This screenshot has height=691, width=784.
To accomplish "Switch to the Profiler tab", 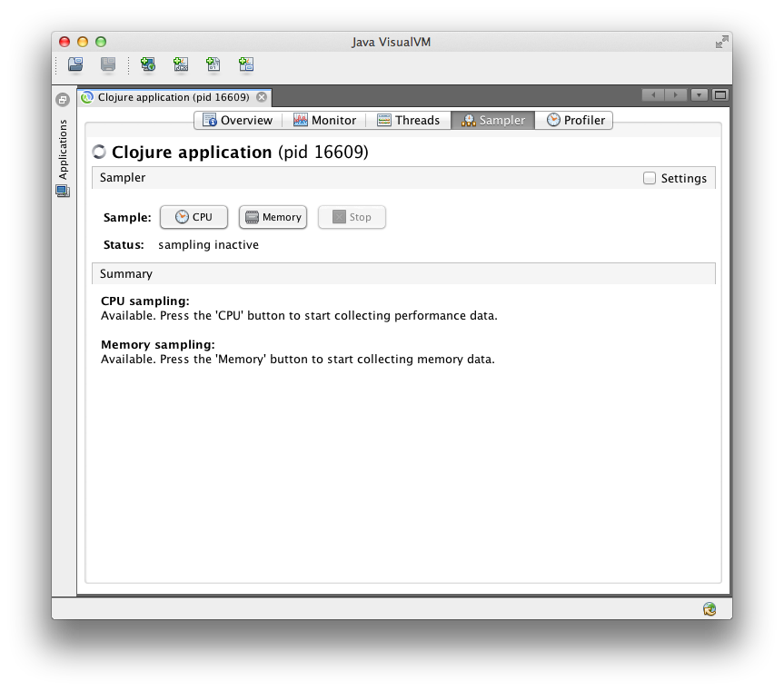I will click(575, 121).
